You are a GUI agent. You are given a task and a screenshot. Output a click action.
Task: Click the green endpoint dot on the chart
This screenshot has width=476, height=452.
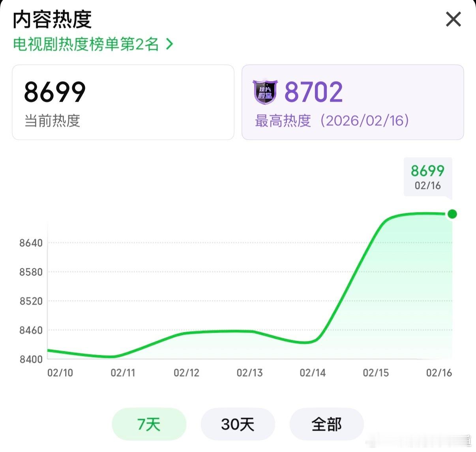pos(452,214)
